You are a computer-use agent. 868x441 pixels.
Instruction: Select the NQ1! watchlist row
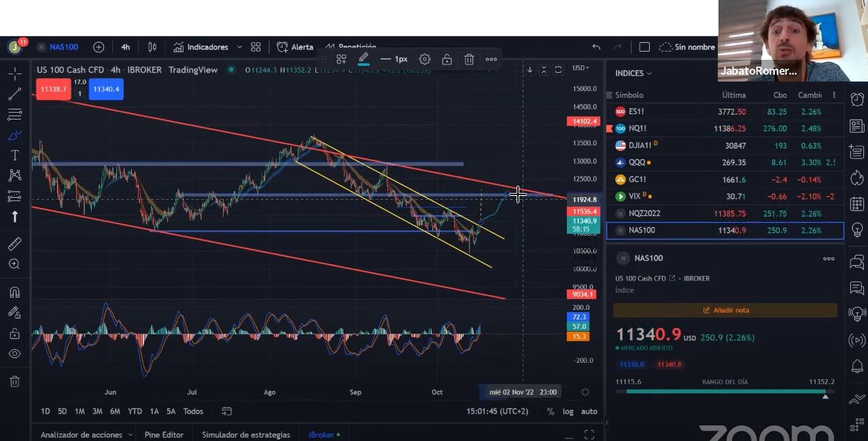click(725, 128)
